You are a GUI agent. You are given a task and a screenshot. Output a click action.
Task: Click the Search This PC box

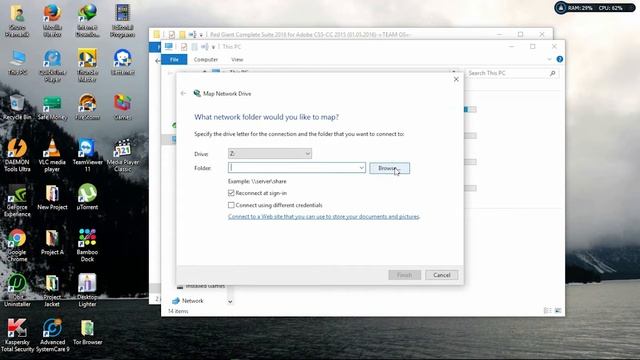tap(512, 73)
